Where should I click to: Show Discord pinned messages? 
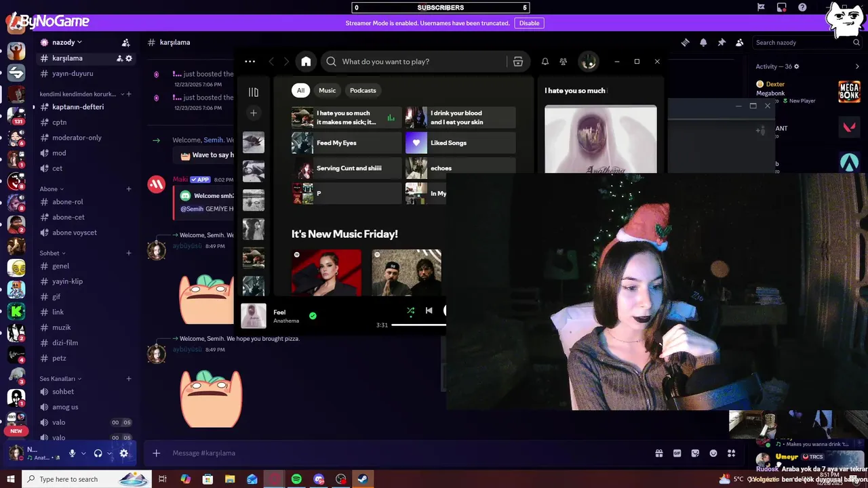pyautogui.click(x=722, y=42)
